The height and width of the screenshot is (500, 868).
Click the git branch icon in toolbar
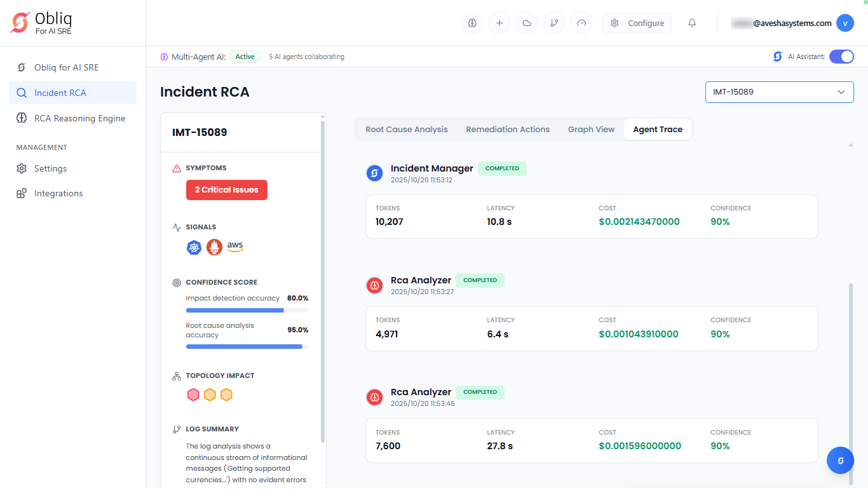[554, 23]
